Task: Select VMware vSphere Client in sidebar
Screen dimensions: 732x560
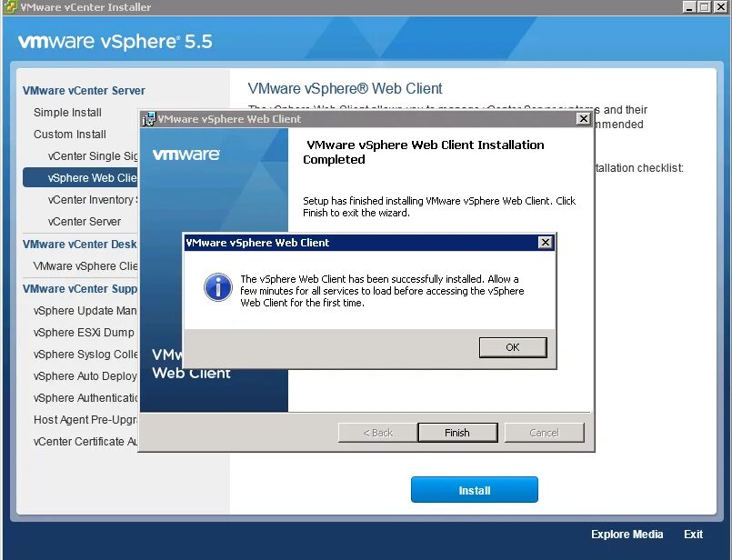Action: (85, 266)
